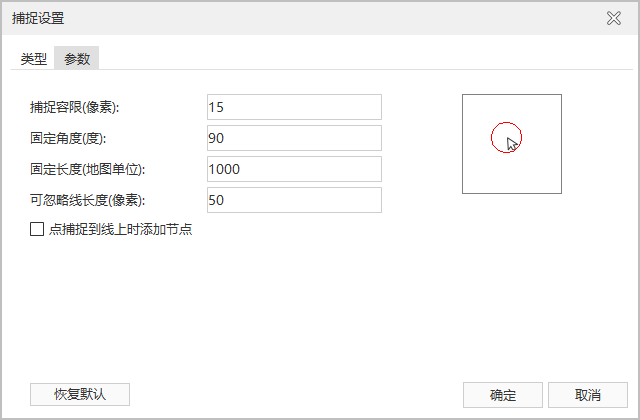The width and height of the screenshot is (640, 420).
Task: Focus the 捕捉容限(像素) input showing 15
Action: (294, 107)
